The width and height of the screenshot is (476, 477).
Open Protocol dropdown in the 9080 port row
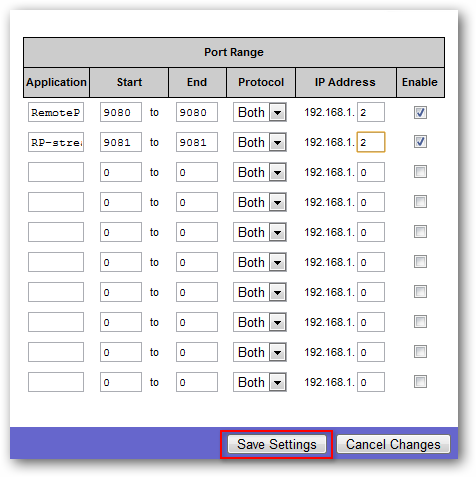pyautogui.click(x=260, y=112)
